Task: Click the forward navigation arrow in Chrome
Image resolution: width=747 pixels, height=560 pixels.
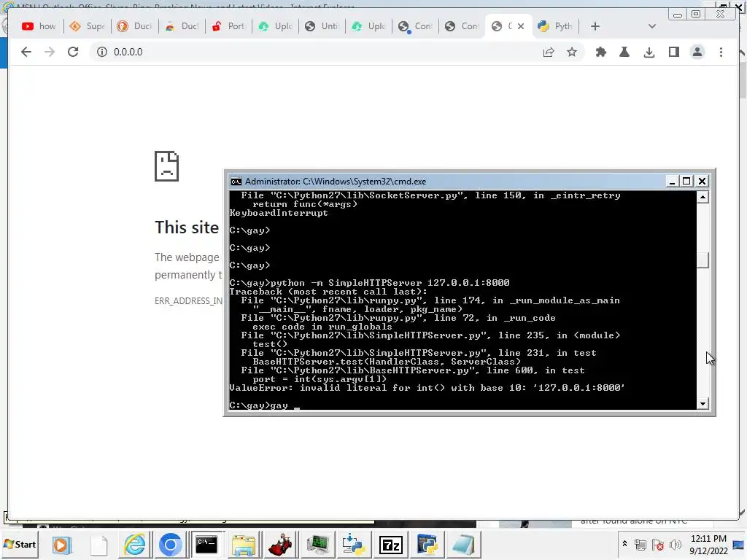Action: [x=50, y=52]
